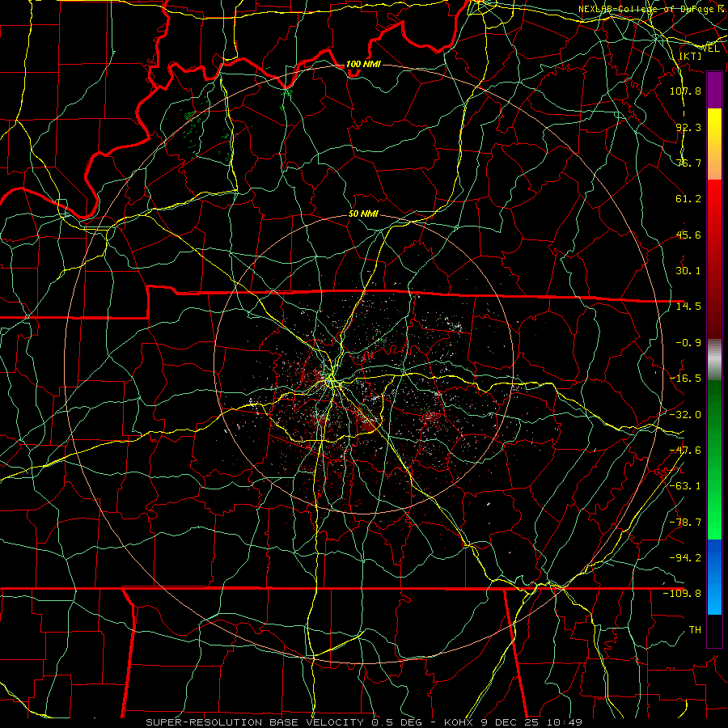Screen dimensions: 728x728
Task: Click the 50 NMI range ring label
Action: tap(363, 214)
